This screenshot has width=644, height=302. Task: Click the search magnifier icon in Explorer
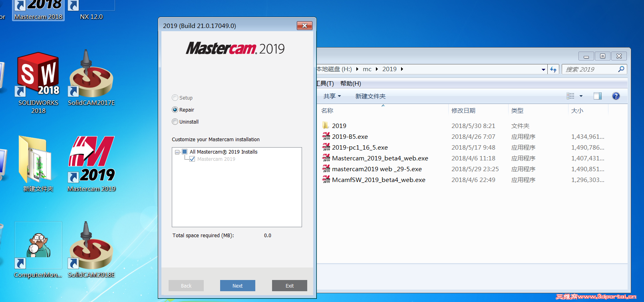[621, 69]
